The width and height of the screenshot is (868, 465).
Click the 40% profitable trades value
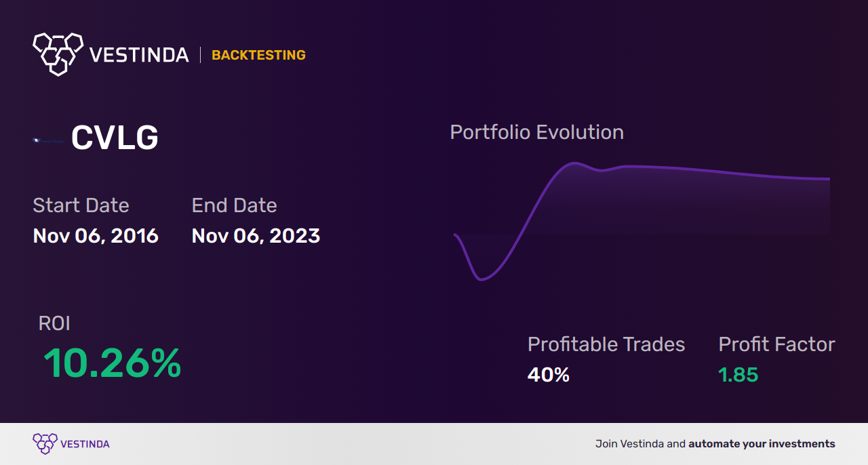(x=549, y=375)
